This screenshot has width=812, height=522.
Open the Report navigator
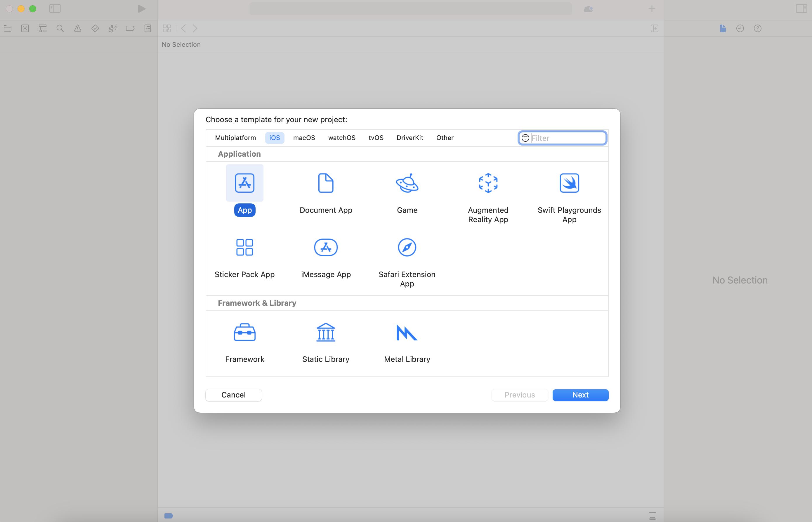tap(148, 28)
